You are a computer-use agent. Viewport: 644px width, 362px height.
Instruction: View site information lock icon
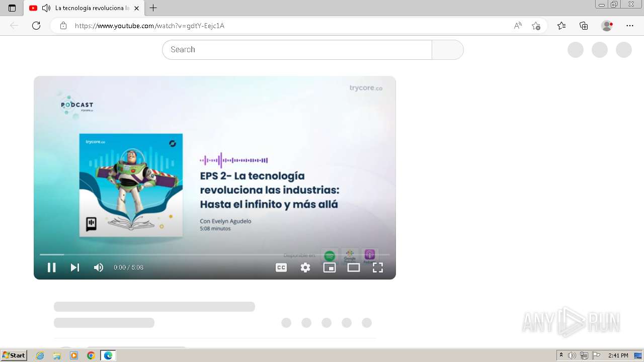[x=63, y=26]
